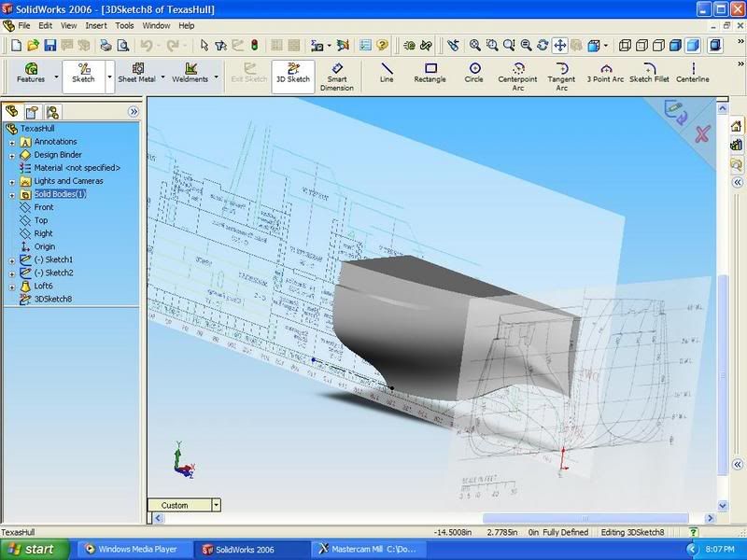The image size is (747, 560).
Task: Select the Rectangle sketch tool
Action: 430,73
